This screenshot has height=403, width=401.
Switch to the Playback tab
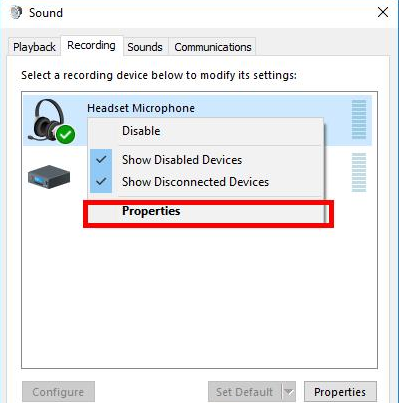point(34,47)
